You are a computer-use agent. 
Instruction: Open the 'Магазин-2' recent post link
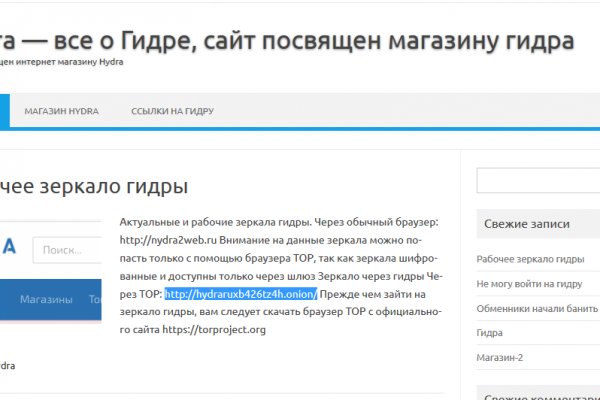point(499,358)
